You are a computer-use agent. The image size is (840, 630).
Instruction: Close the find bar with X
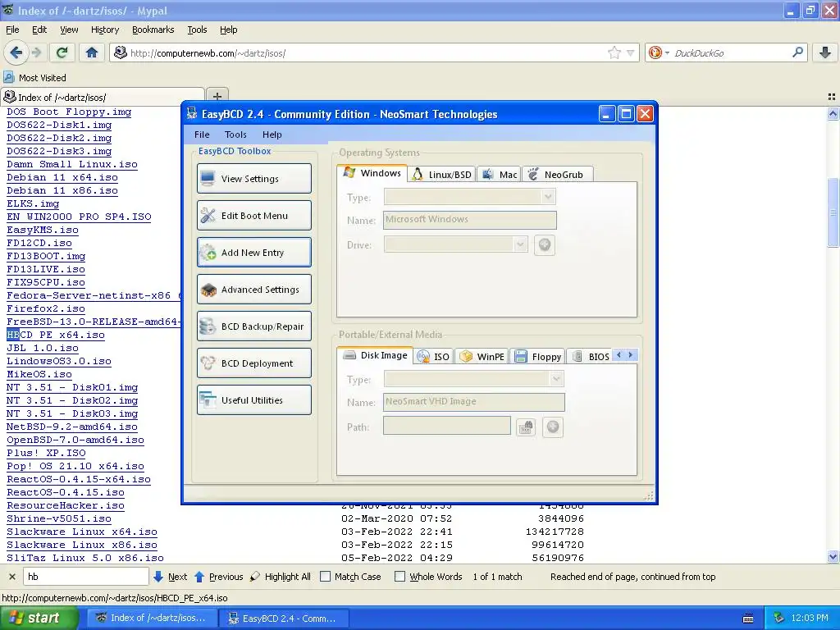pyautogui.click(x=11, y=577)
